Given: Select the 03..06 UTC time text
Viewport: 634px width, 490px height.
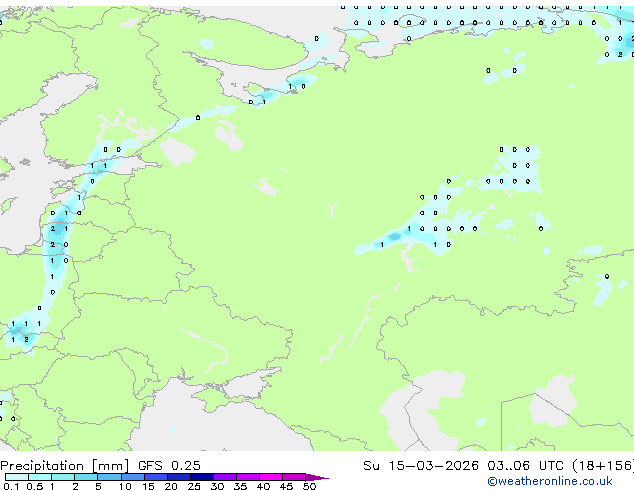Looking at the screenshot, I should [x=525, y=466].
